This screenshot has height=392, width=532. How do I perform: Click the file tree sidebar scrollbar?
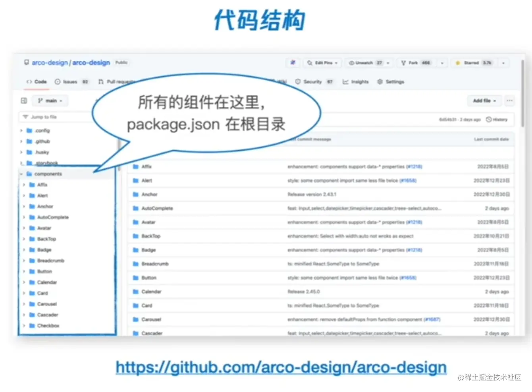(x=119, y=155)
